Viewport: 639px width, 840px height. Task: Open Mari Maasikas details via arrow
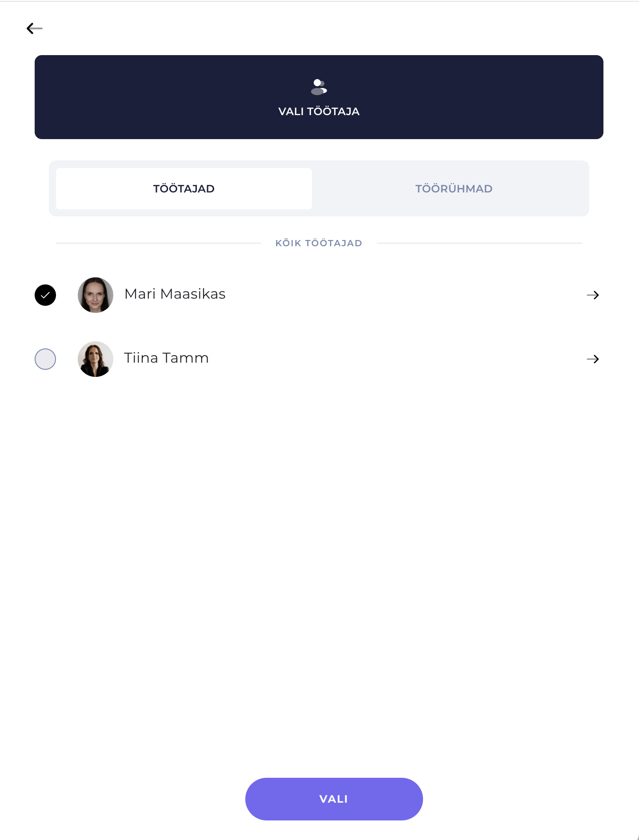coord(593,295)
